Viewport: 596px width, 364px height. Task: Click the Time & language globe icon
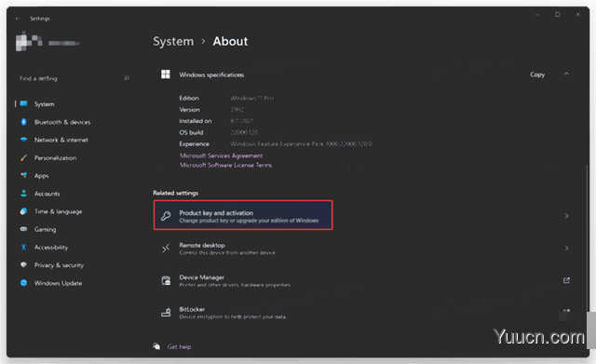click(23, 211)
